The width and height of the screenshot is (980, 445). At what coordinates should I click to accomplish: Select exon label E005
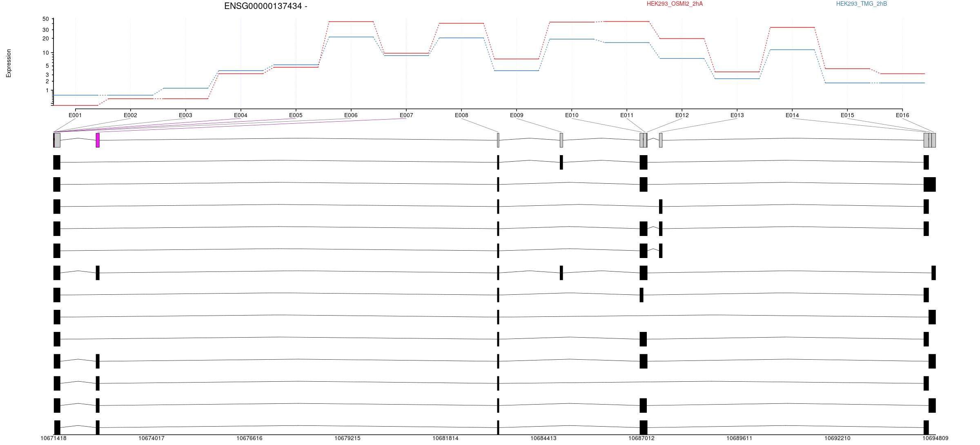(x=296, y=115)
